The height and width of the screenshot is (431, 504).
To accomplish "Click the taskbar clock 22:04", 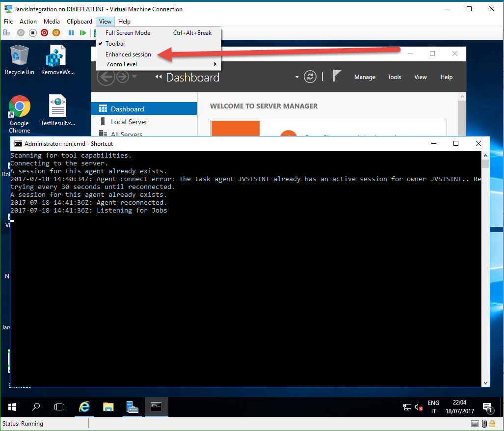I will tap(460, 407).
